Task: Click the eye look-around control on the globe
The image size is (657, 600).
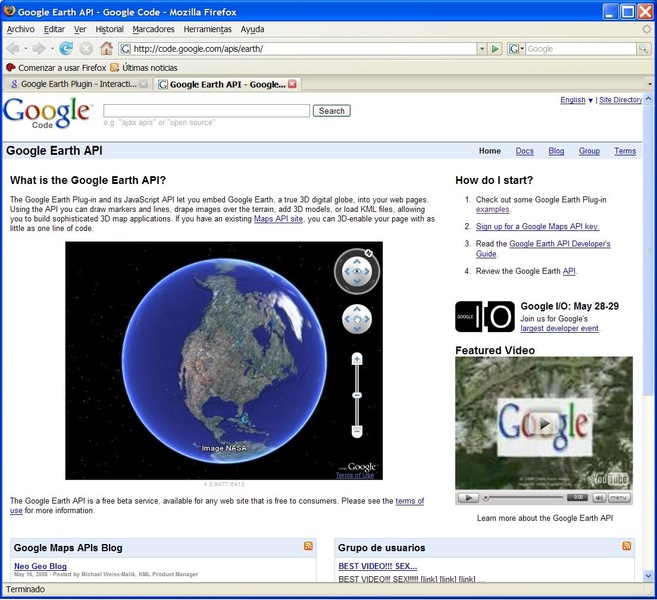Action: (x=357, y=271)
